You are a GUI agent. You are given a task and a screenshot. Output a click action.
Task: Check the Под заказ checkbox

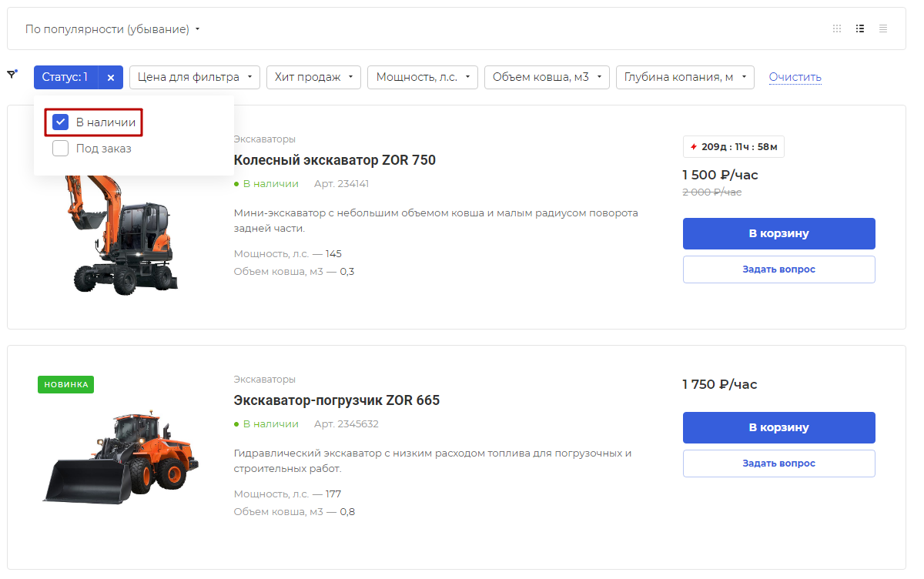click(x=61, y=148)
